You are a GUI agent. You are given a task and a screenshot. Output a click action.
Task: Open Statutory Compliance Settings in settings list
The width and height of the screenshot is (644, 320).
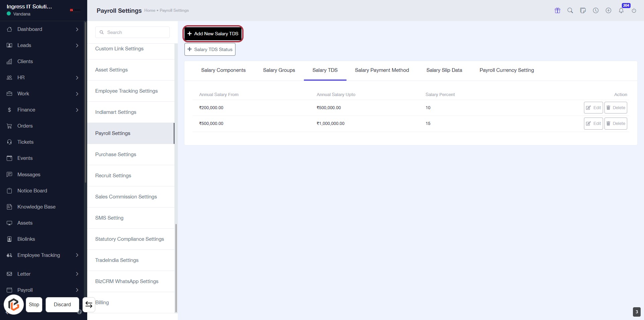pos(129,239)
